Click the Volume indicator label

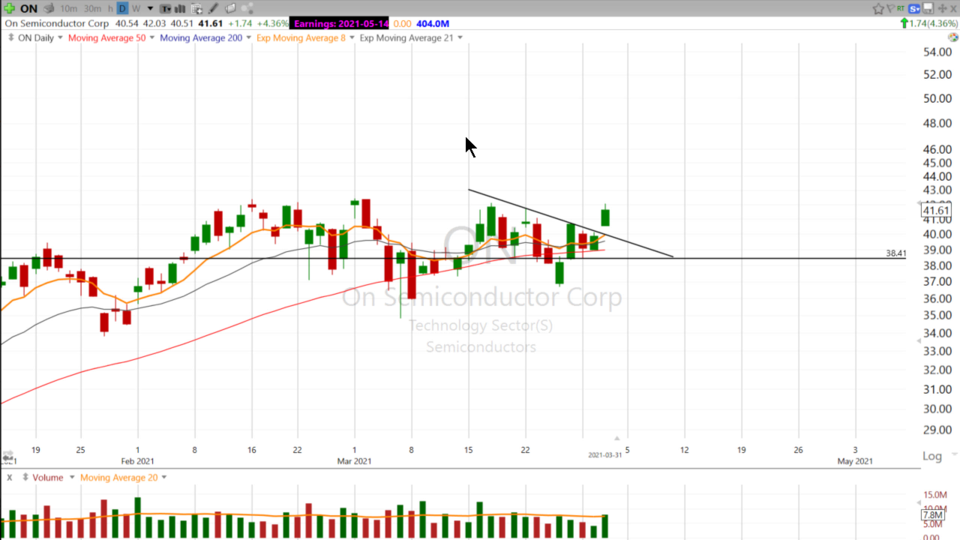point(48,478)
